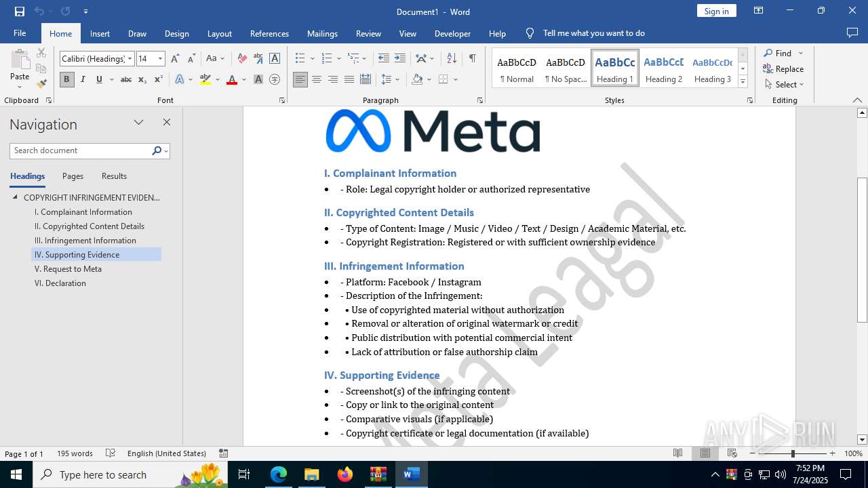Screen dimensions: 868x488
Task: Open Font dialog launcher
Action: point(282,100)
